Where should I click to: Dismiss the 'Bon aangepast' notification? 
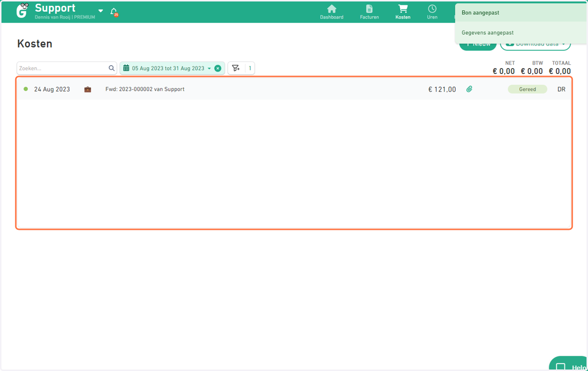[x=520, y=13]
